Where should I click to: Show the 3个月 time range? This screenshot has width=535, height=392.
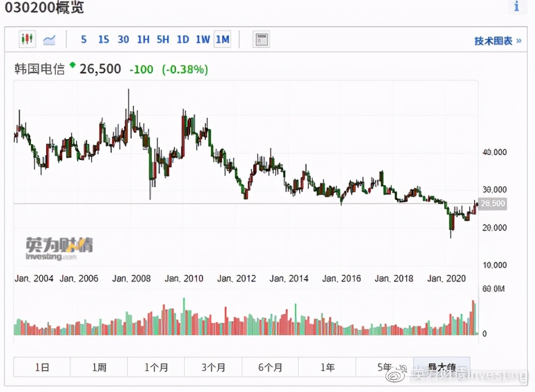(213, 367)
